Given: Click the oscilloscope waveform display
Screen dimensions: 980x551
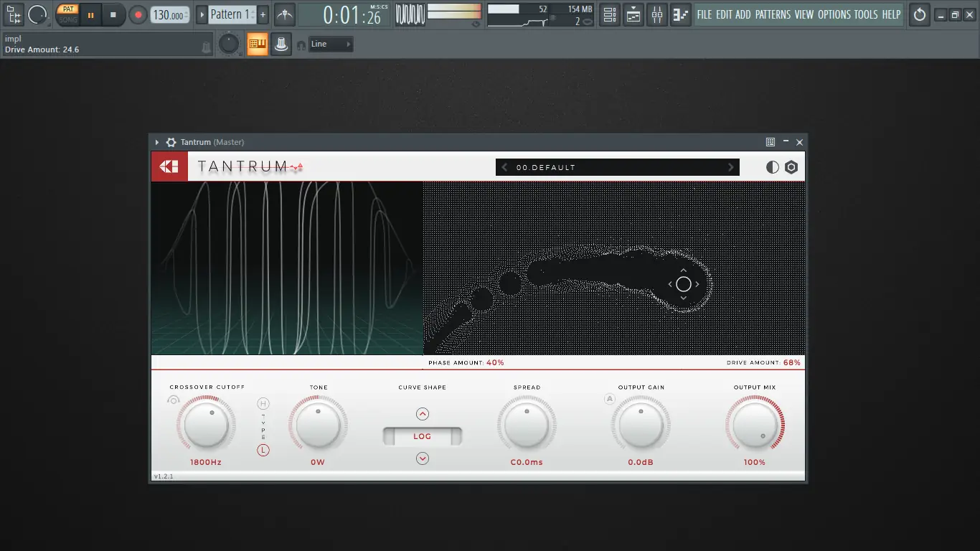Looking at the screenshot, I should [x=410, y=14].
